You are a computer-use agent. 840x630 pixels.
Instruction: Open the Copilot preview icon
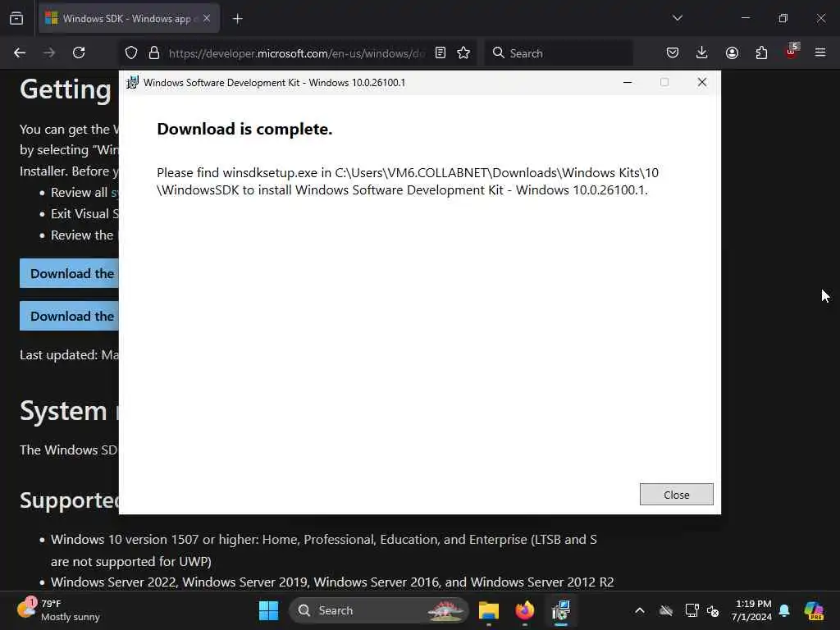(x=814, y=610)
